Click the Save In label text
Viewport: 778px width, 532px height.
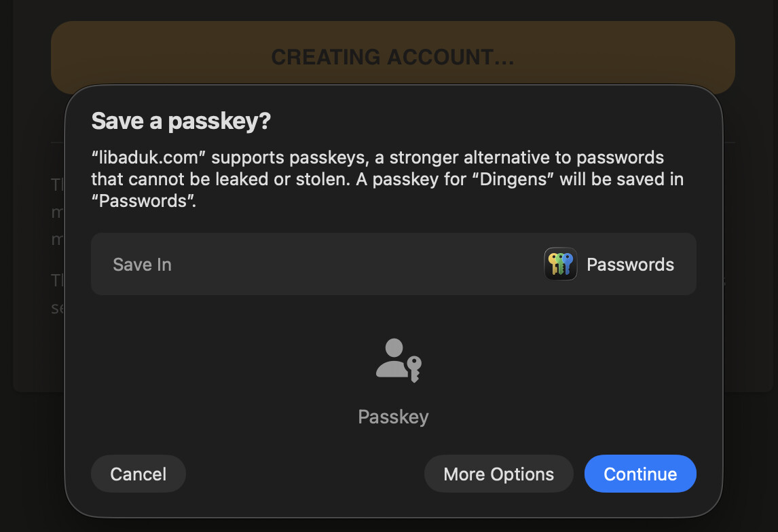pos(142,264)
